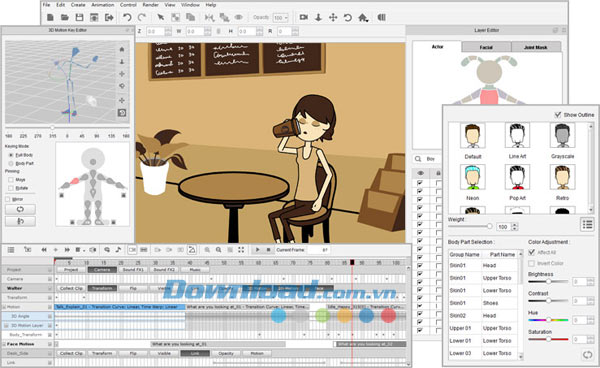Collapse the Face Motion track
The height and width of the screenshot is (368, 600).
(4, 344)
